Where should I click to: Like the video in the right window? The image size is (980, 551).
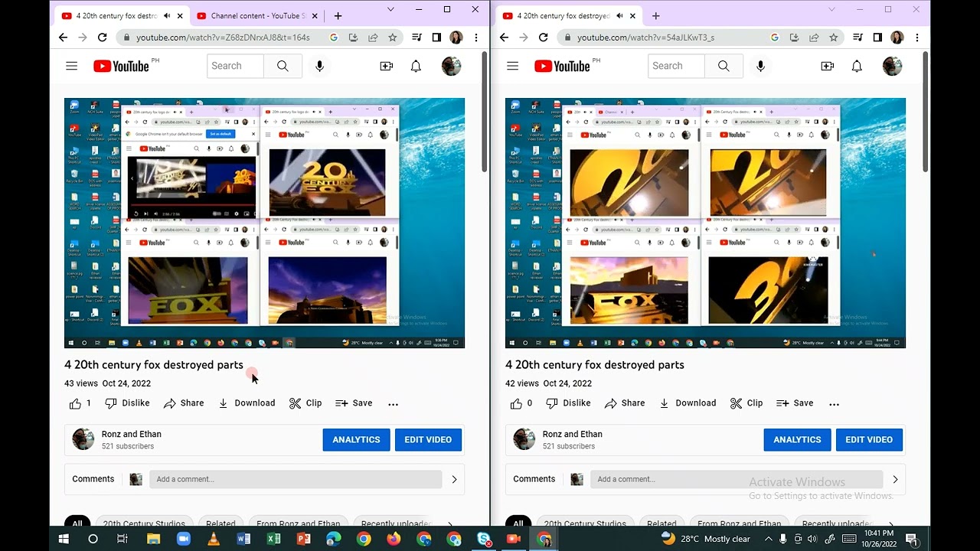(x=521, y=403)
